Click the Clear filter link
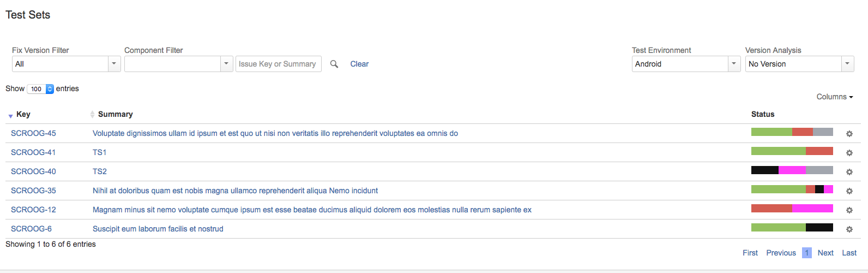 click(x=359, y=64)
